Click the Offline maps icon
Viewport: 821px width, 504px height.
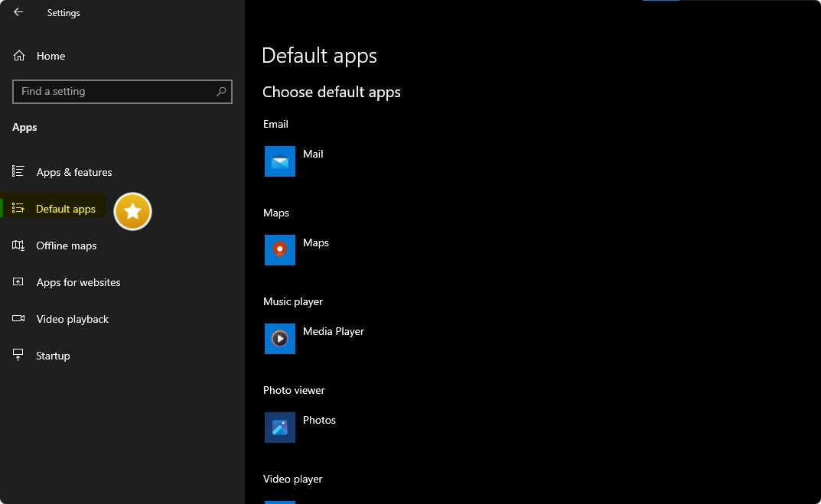click(18, 245)
